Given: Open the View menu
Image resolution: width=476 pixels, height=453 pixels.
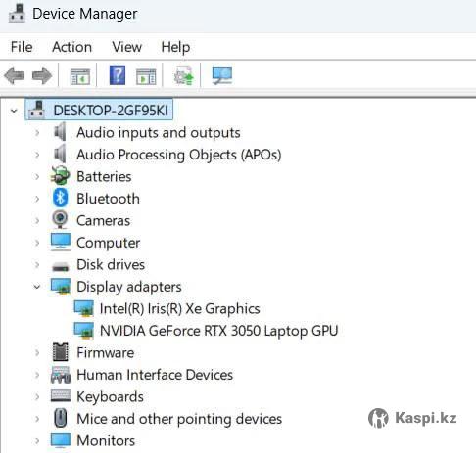Looking at the screenshot, I should [x=126, y=47].
